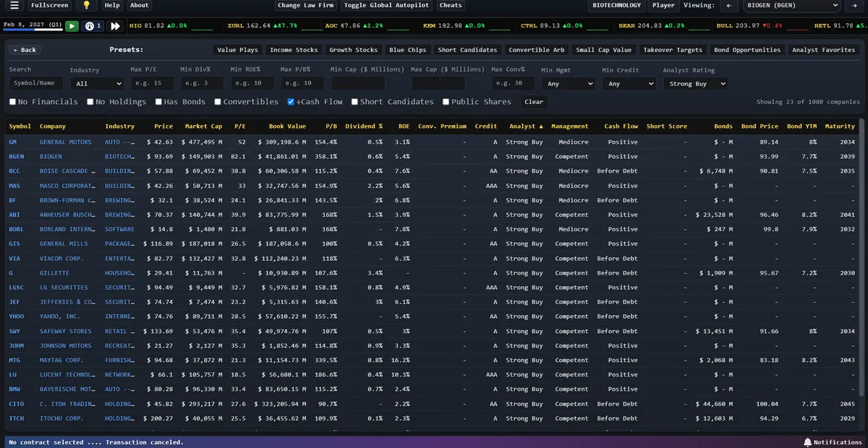
Task: Sort by the Market Cap column header
Action: 203,126
